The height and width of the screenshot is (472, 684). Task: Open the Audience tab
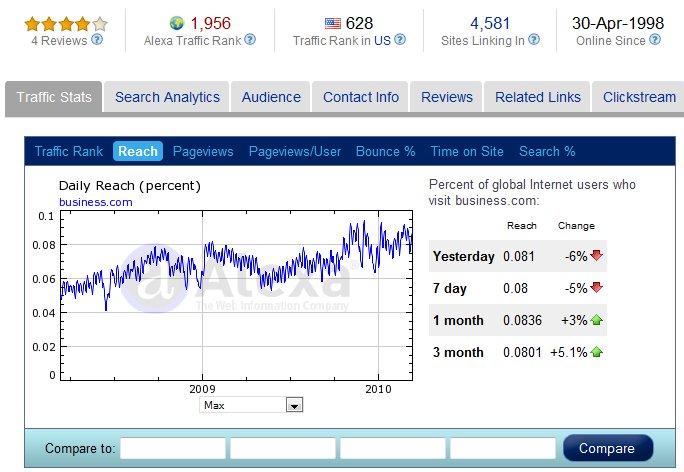point(271,97)
